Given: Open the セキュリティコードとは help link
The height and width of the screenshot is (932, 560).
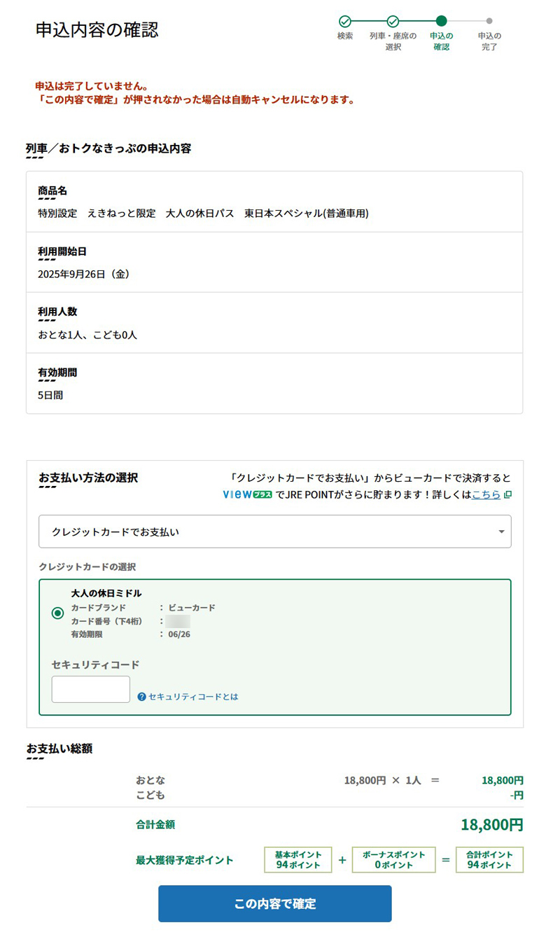Looking at the screenshot, I should tap(193, 697).
